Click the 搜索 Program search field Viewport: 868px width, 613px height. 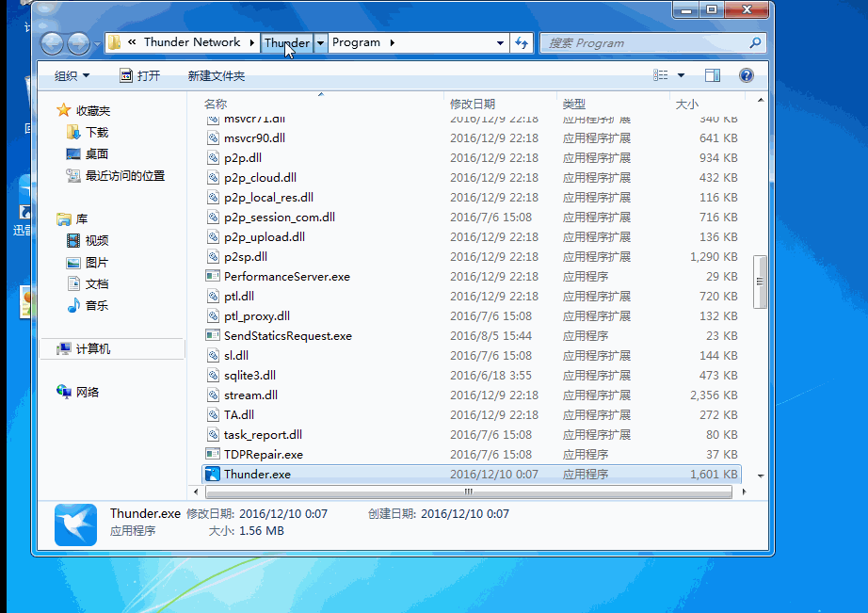645,43
